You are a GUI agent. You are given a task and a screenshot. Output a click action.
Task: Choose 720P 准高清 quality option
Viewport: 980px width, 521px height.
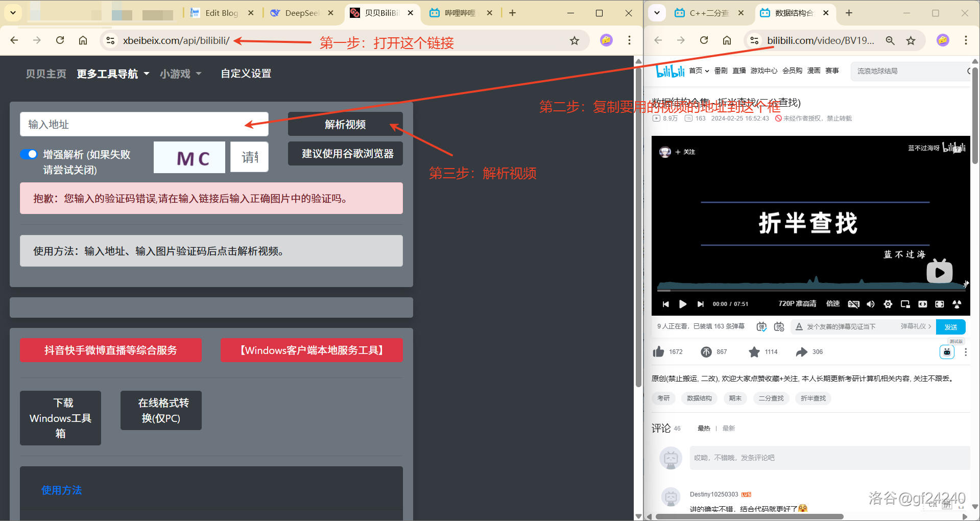click(x=797, y=303)
